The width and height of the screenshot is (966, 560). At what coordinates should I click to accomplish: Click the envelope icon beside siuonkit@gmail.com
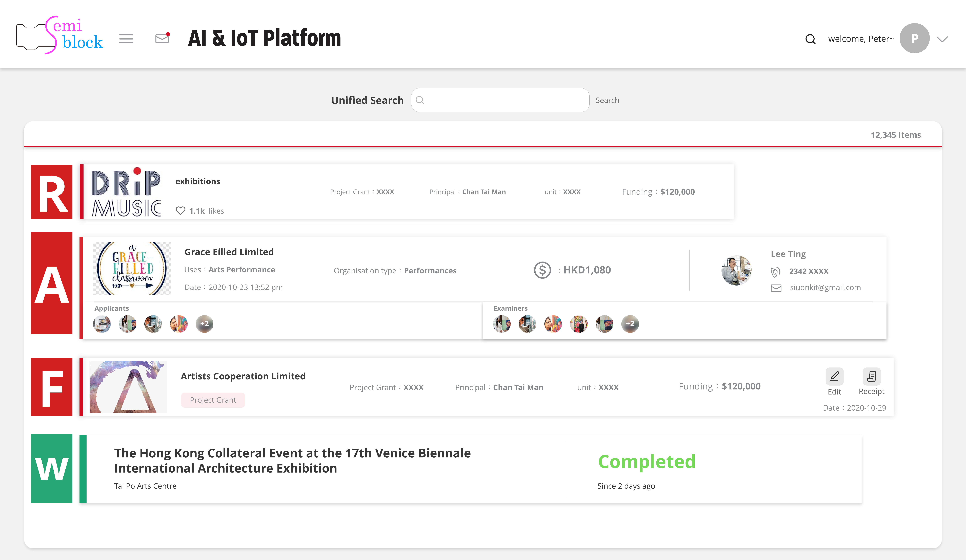click(776, 288)
